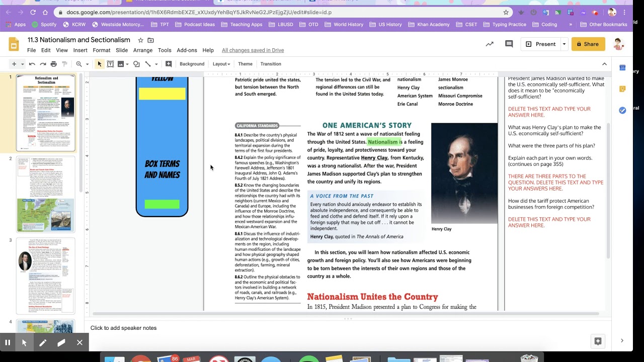The height and width of the screenshot is (362, 644).
Task: Open the File menu
Action: click(x=32, y=50)
